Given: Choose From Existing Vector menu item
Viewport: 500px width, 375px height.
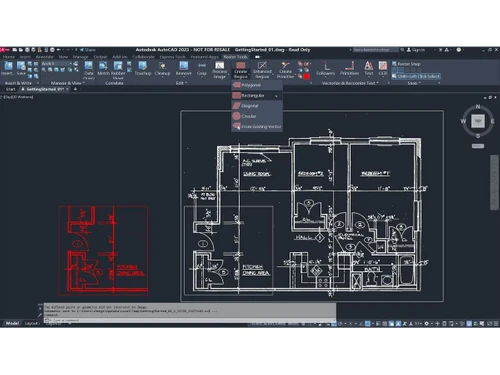Looking at the screenshot, I should pyautogui.click(x=257, y=127).
